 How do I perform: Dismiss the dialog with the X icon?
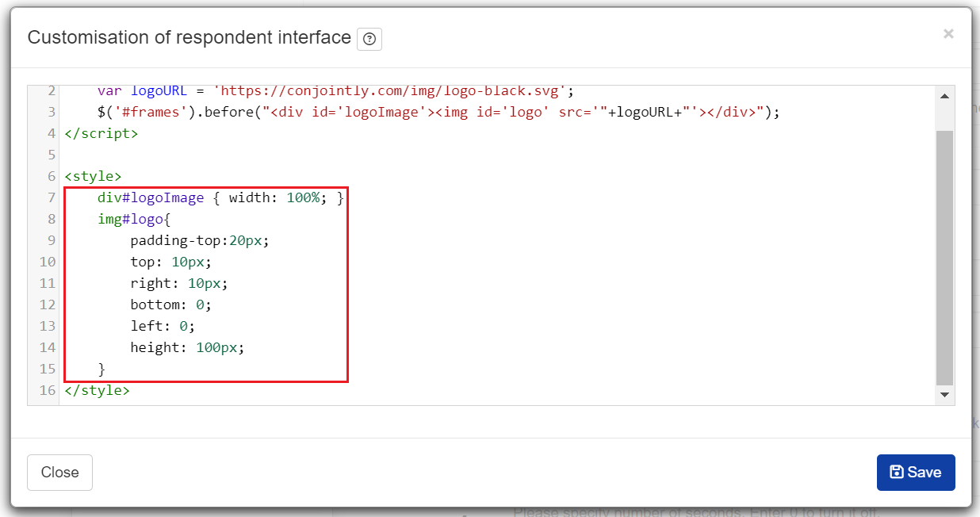[948, 33]
